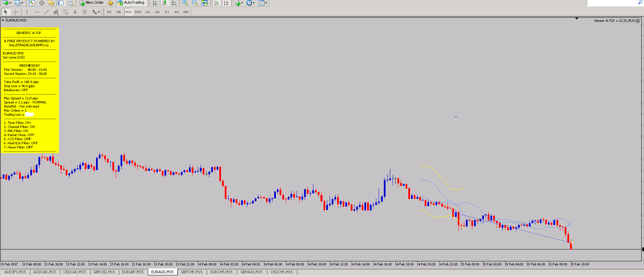Switch to the GBPUSD,M15 chart tab
Viewport: 644px width, 277px height.
[104, 272]
